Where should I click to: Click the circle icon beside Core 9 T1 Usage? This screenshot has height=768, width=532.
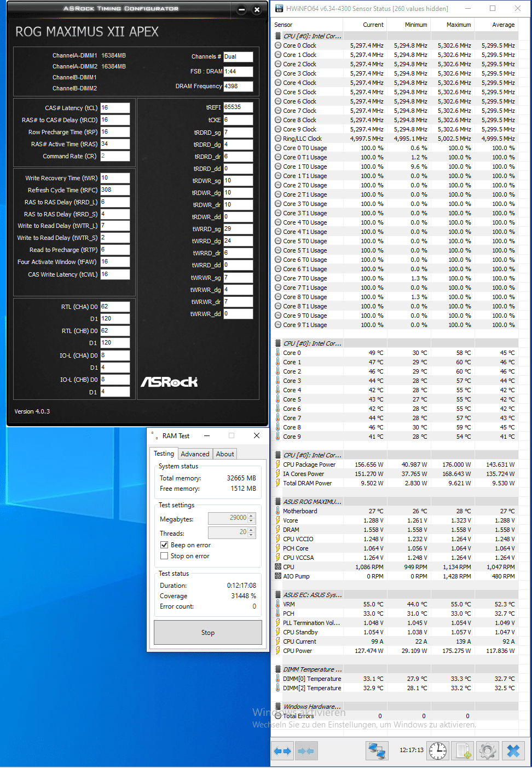[278, 325]
